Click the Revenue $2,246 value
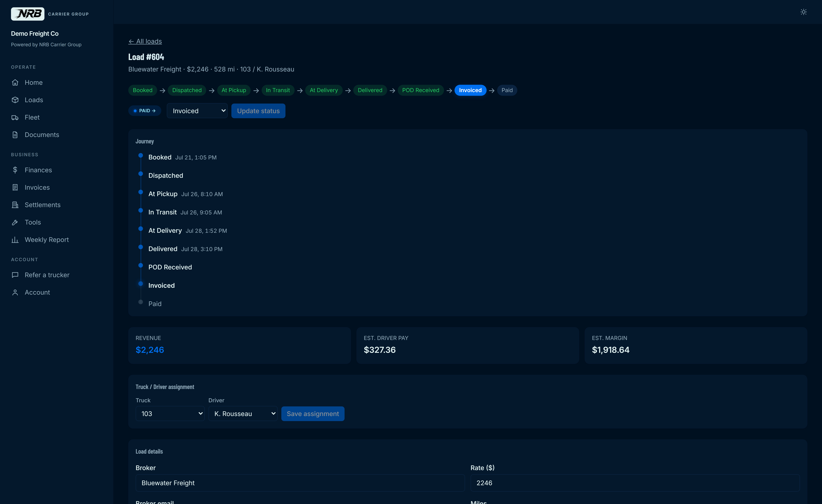The image size is (822, 504). (x=150, y=350)
